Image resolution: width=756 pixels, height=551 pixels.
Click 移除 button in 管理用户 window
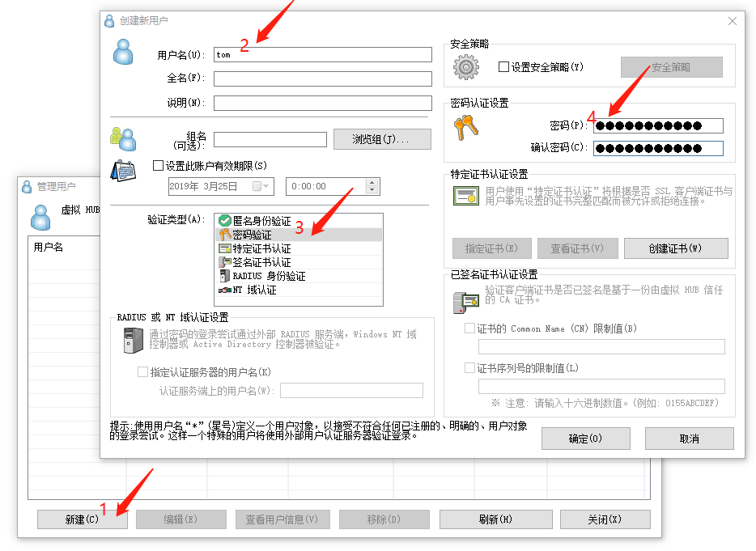[384, 519]
